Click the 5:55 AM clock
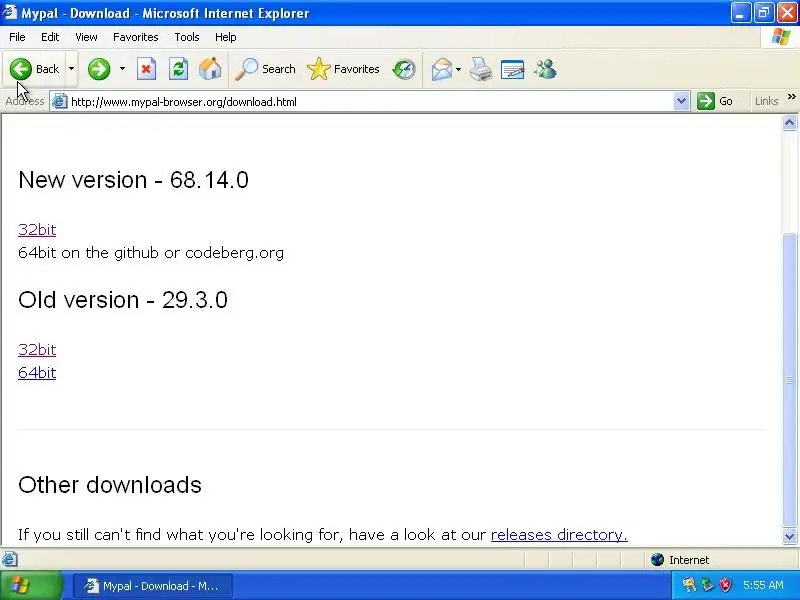The width and height of the screenshot is (800, 600). (x=763, y=585)
